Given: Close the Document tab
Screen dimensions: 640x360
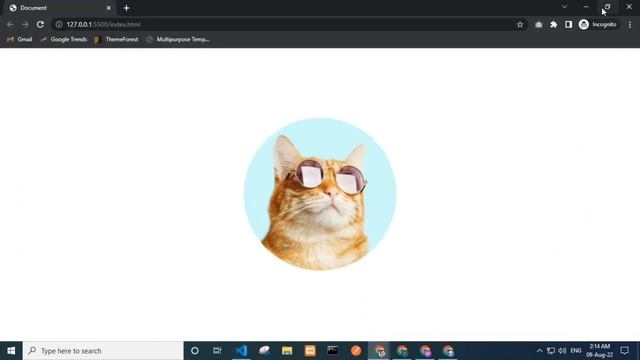Looking at the screenshot, I should pos(109,8).
